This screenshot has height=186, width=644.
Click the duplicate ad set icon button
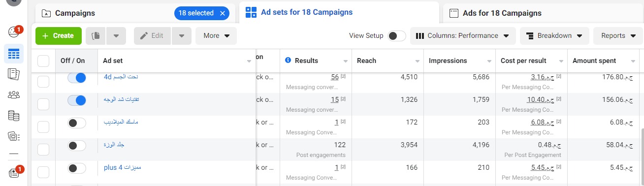(x=96, y=35)
